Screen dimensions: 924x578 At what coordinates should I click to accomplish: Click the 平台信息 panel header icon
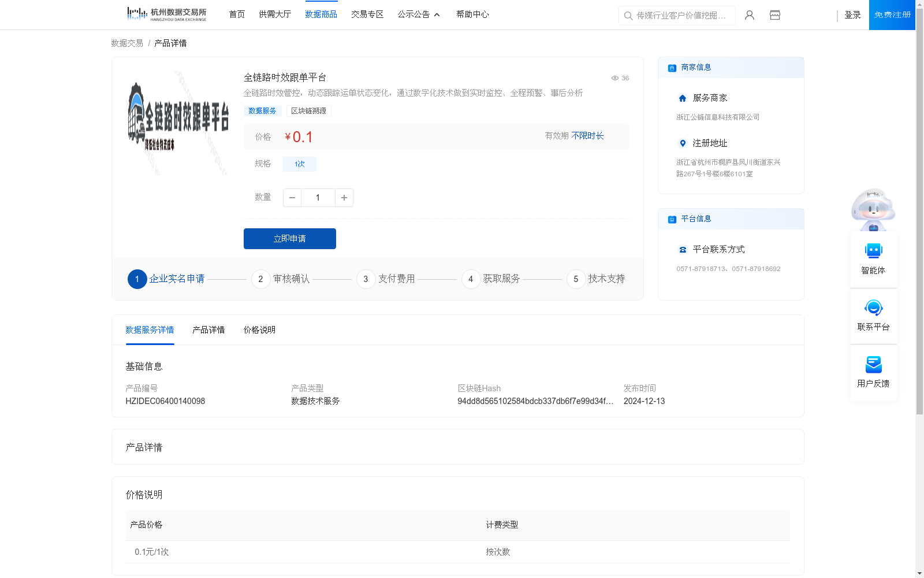point(672,219)
